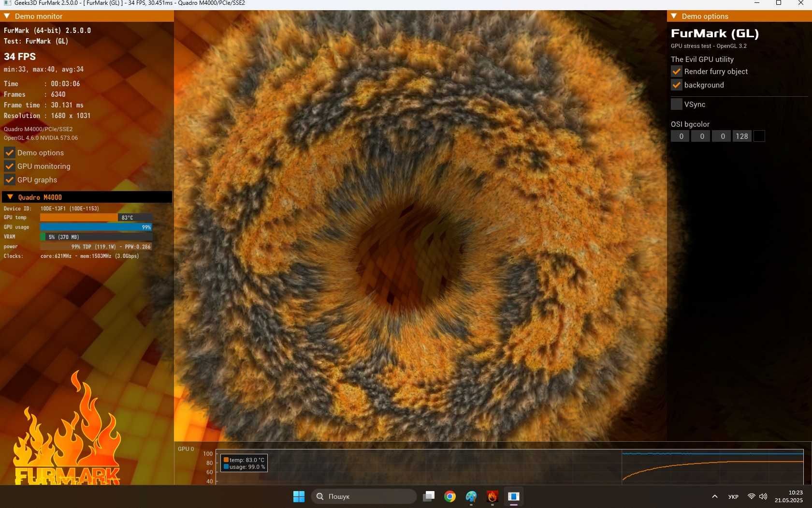Click the Device ID 10DE-13F1 text
This screenshot has width=812, height=508.
(x=70, y=209)
